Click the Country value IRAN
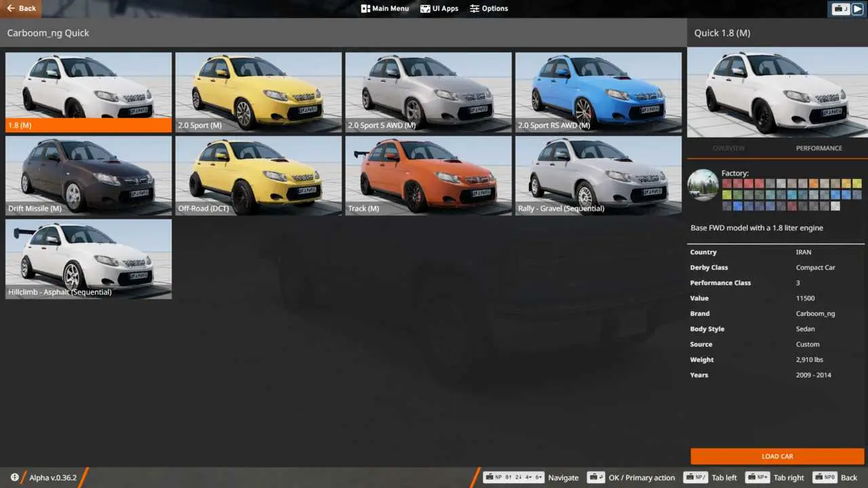 pyautogui.click(x=804, y=252)
